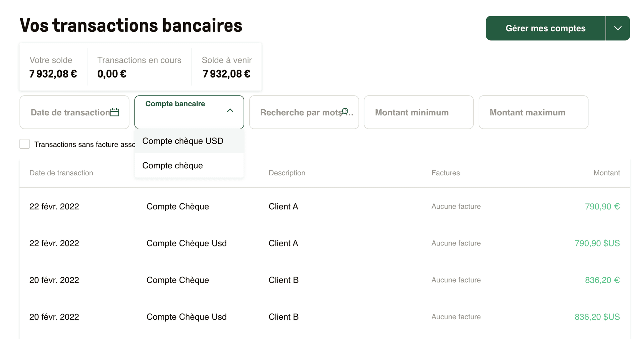Select Compte chèque USD from the dropdown

pyautogui.click(x=183, y=141)
